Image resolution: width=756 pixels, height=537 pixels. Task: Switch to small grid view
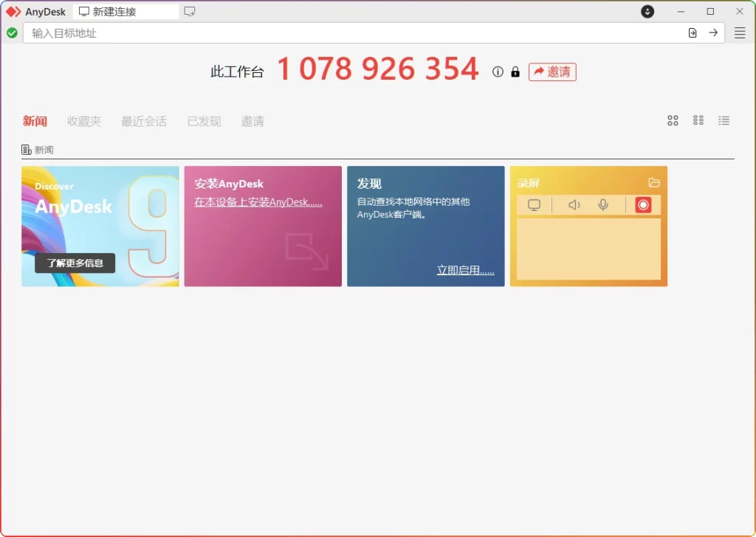point(698,120)
